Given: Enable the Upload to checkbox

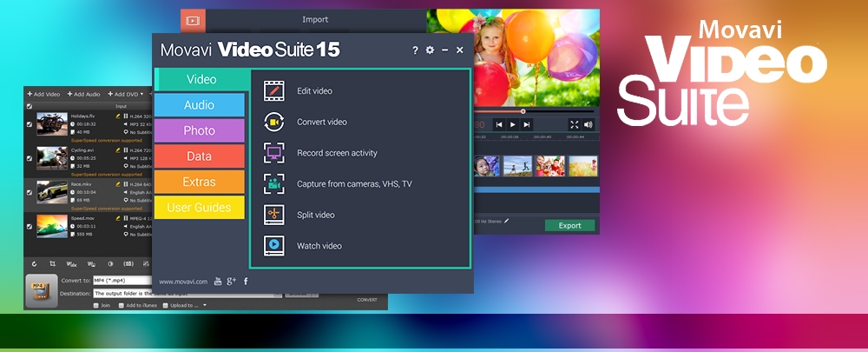Looking at the screenshot, I should tap(166, 305).
